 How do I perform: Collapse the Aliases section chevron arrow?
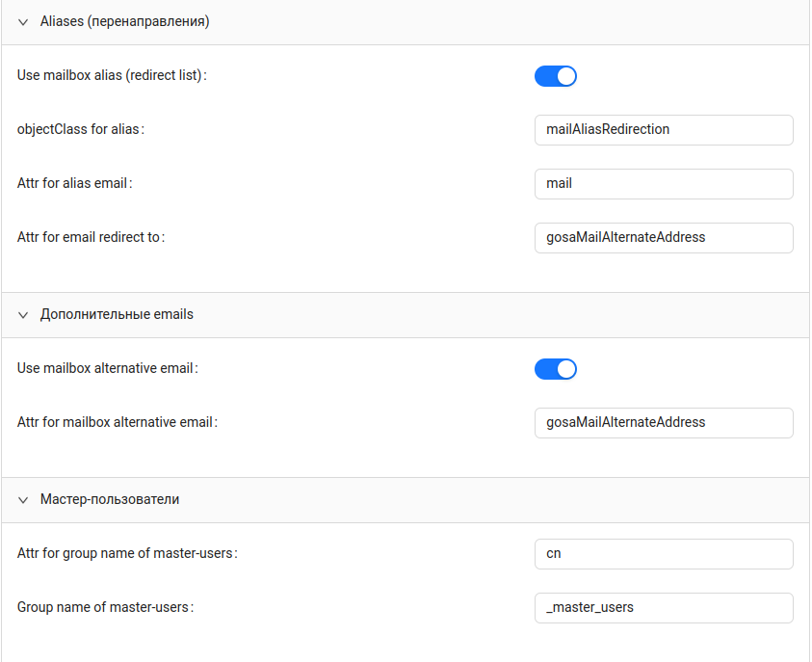(x=23, y=22)
